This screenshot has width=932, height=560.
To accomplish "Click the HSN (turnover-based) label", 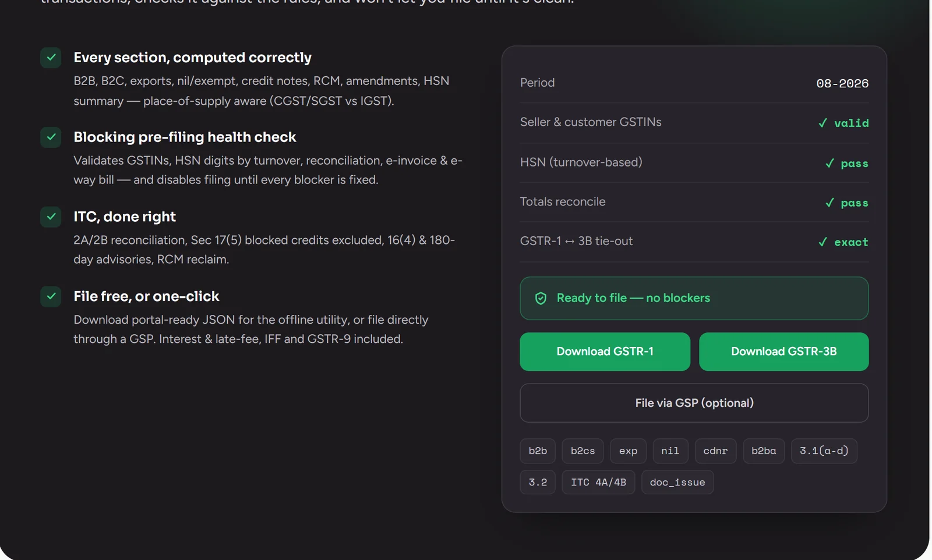I will [581, 162].
